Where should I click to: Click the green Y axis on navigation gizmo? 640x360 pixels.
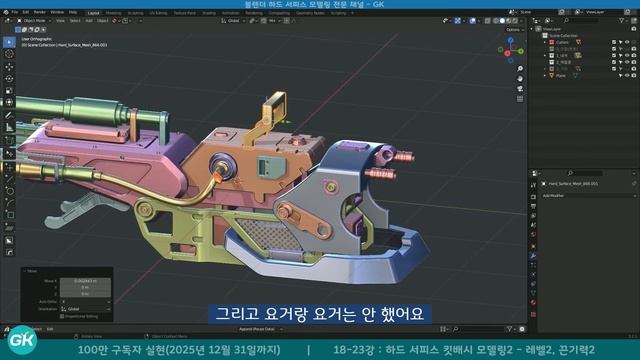[521, 51]
